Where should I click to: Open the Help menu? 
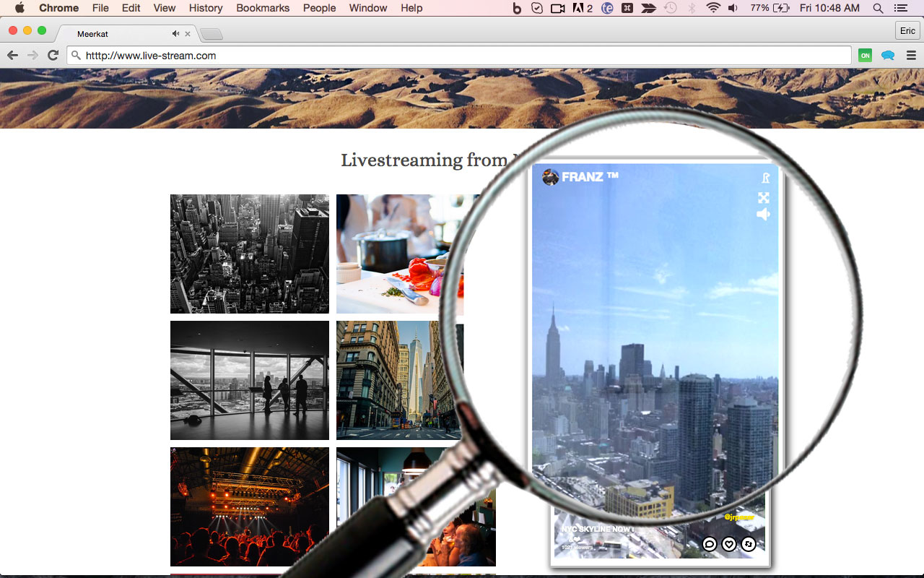coord(411,8)
